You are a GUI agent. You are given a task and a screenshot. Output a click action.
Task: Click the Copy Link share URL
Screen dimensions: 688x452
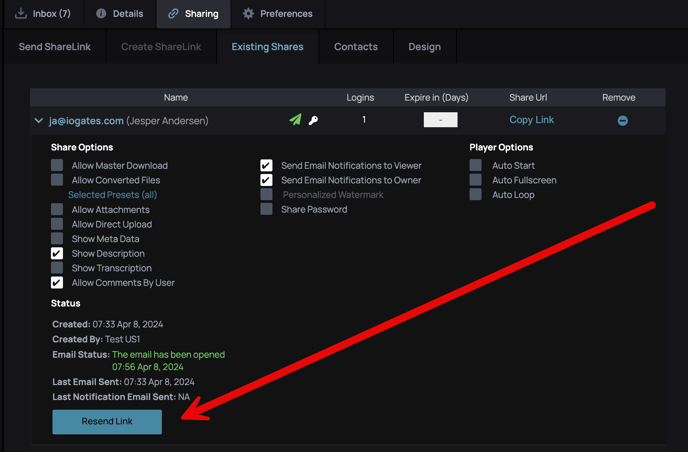click(x=531, y=120)
